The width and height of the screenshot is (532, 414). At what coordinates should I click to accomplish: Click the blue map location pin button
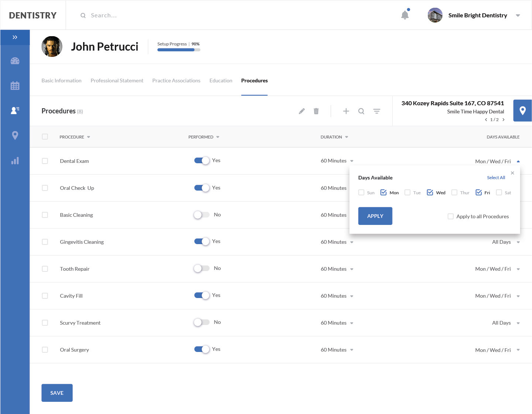click(x=522, y=110)
